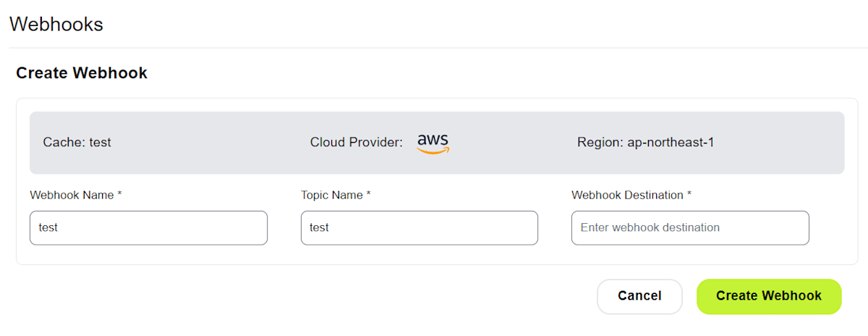Click the 'Region:' label in gray banner
868x336 pixels.
click(x=600, y=143)
